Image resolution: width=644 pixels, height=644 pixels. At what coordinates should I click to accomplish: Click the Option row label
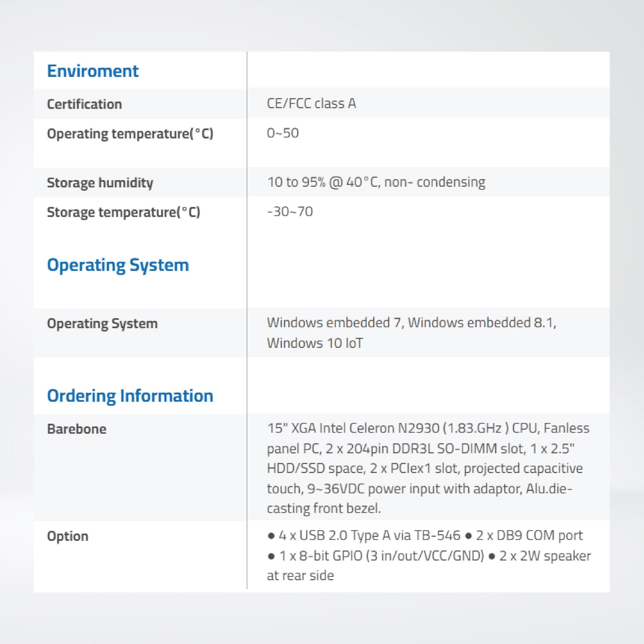click(x=68, y=536)
